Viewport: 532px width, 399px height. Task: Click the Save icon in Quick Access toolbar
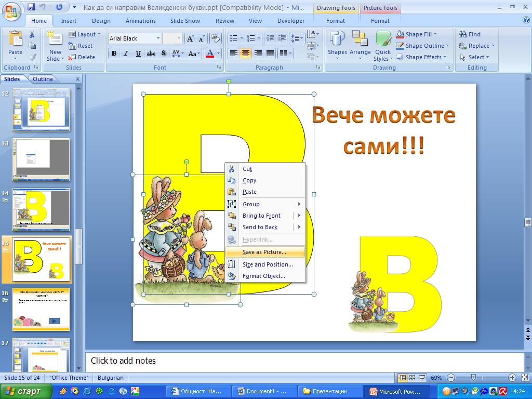pos(31,7)
